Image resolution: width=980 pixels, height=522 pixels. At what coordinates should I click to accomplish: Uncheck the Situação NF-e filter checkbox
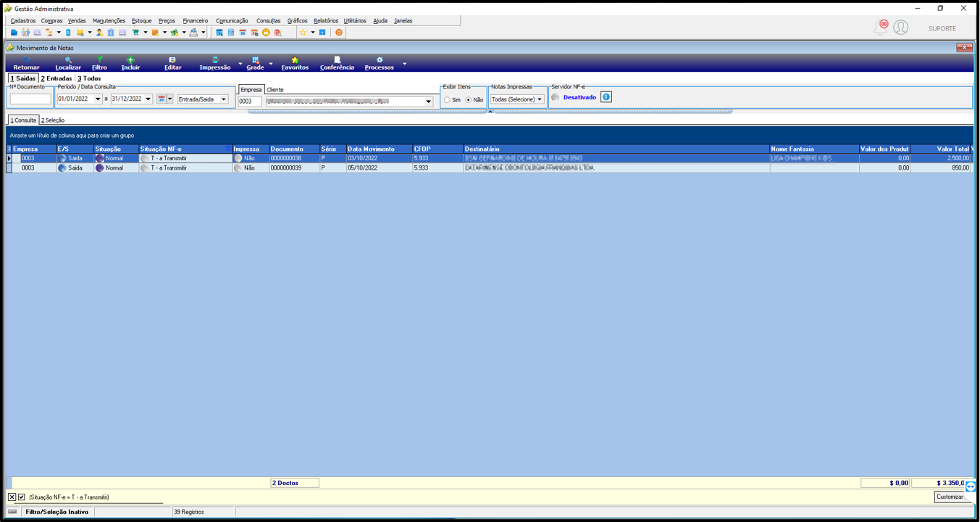coord(22,497)
